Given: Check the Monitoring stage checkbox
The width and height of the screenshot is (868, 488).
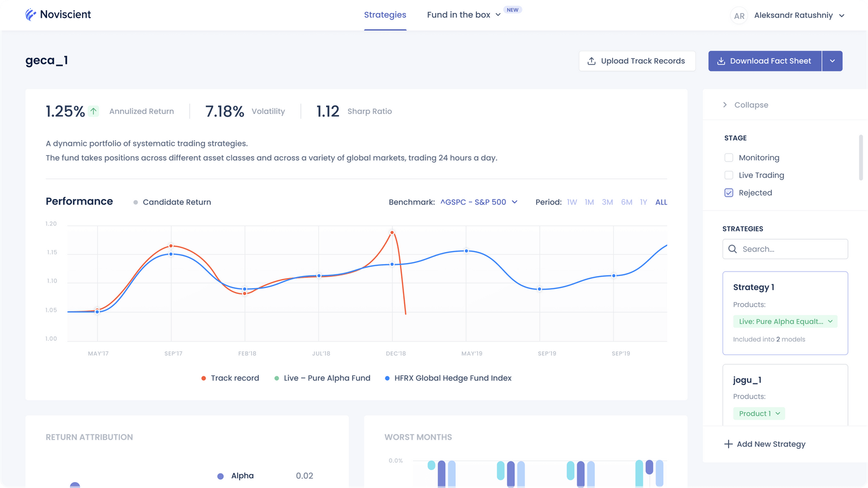Looking at the screenshot, I should click(x=729, y=158).
